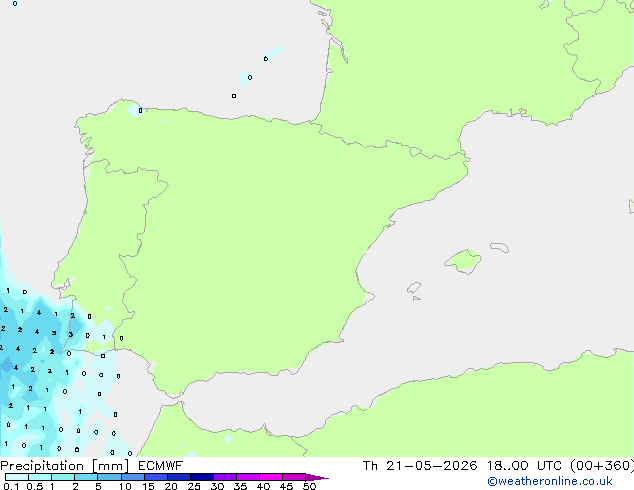Click the legend value '35'
This screenshot has width=634, height=490.
pyautogui.click(x=240, y=486)
